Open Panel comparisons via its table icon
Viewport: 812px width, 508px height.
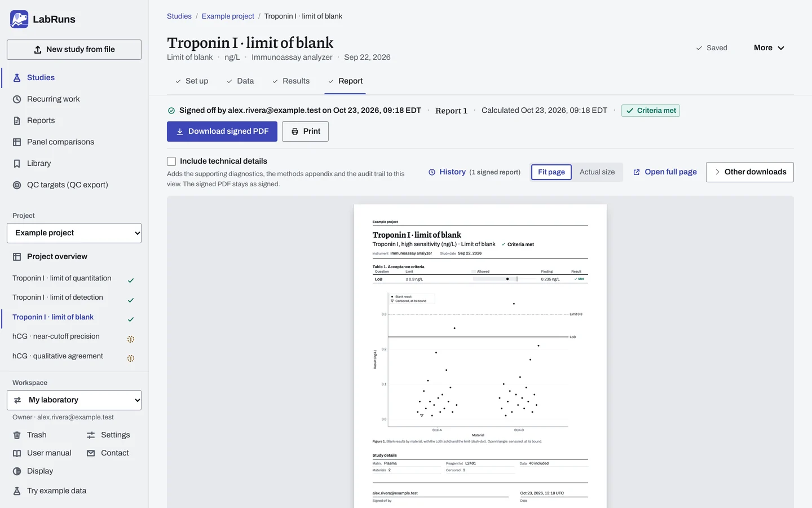pos(17,142)
